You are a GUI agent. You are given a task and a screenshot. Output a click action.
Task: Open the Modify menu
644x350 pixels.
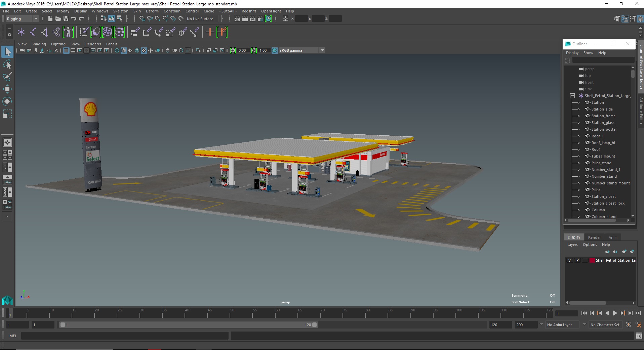click(63, 11)
